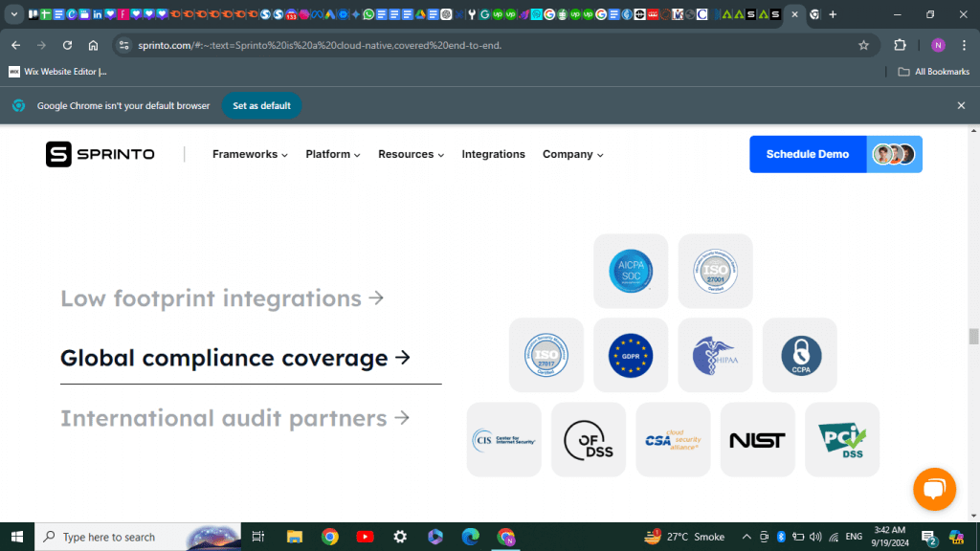980x551 pixels.
Task: Launch the chat widget bubble
Action: [934, 489]
